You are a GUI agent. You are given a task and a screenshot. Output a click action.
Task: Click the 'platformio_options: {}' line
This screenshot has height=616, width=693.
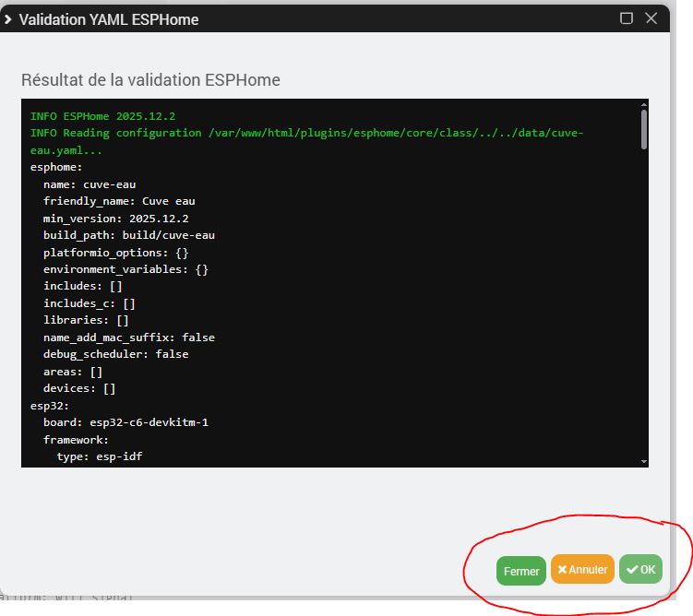115,253
